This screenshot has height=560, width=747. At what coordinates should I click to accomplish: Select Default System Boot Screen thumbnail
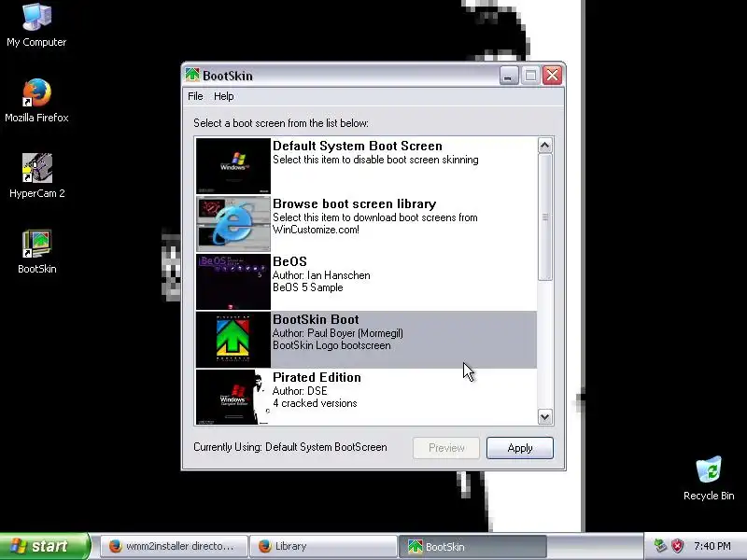coord(233,166)
